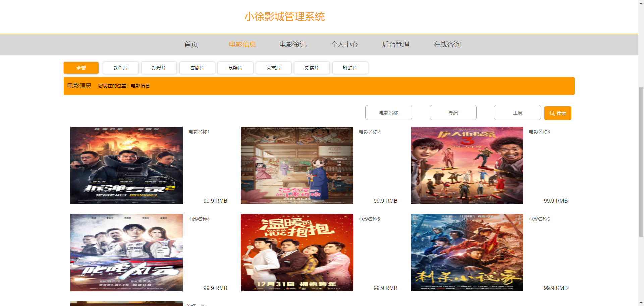644x306 pixels.
Task: Open the 刺杀小说家 poster
Action: coord(467,253)
